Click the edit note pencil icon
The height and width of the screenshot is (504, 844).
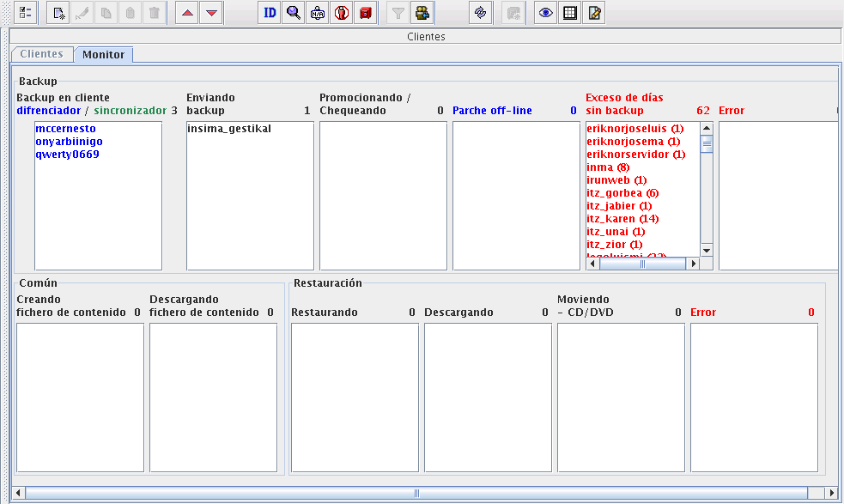tap(594, 13)
